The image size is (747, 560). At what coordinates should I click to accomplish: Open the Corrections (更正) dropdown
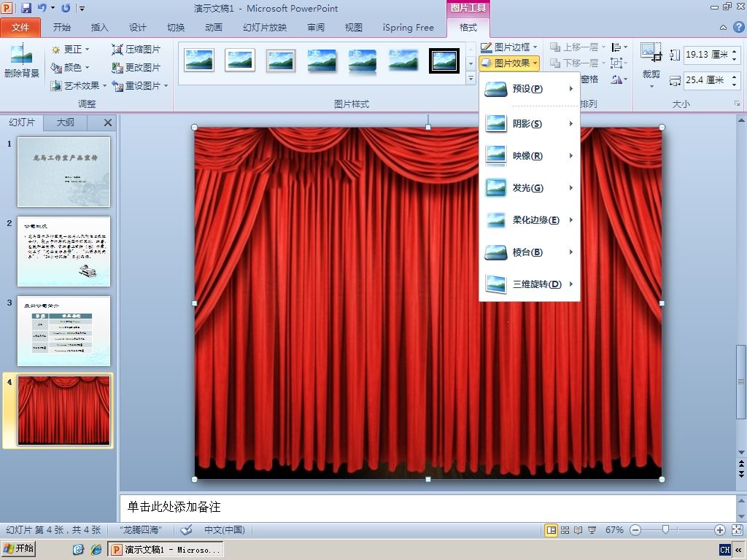point(71,49)
